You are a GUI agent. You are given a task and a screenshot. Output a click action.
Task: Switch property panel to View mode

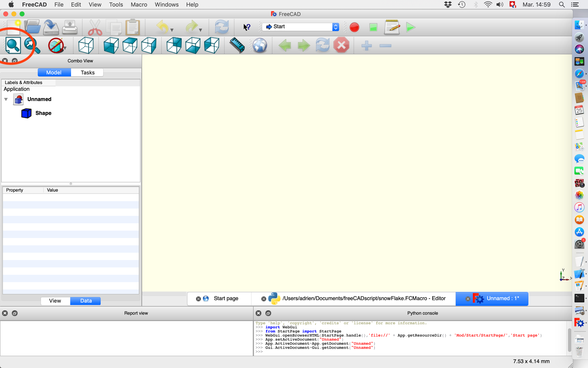(x=55, y=301)
